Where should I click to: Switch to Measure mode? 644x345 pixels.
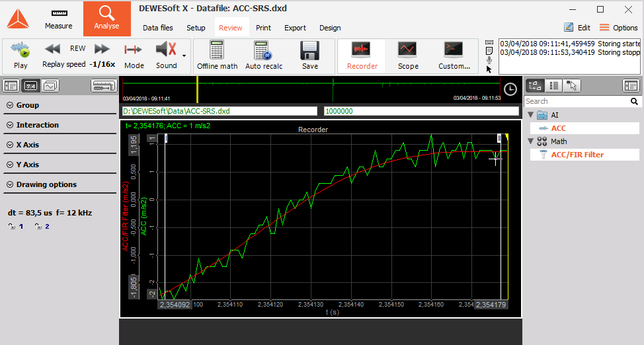pyautogui.click(x=58, y=19)
